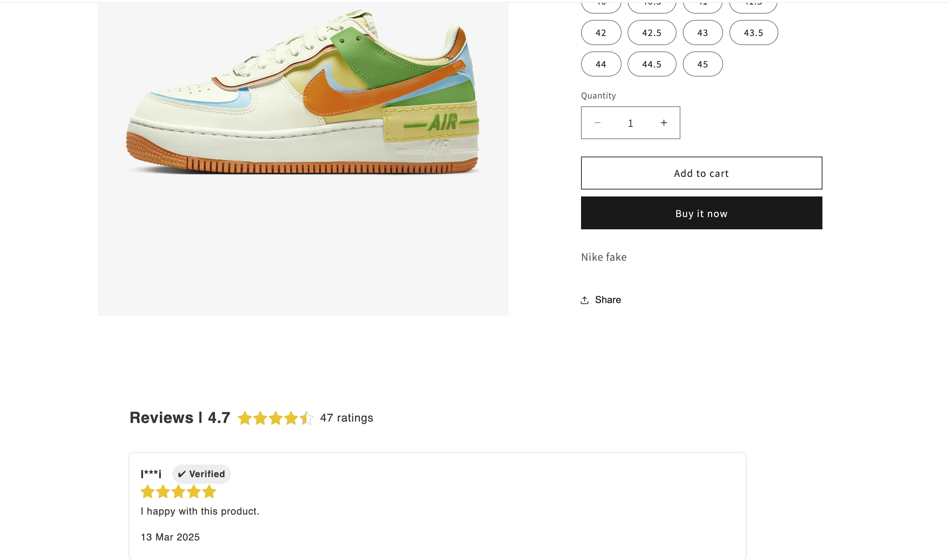Click the half-filled fifth star in overall rating

click(306, 418)
